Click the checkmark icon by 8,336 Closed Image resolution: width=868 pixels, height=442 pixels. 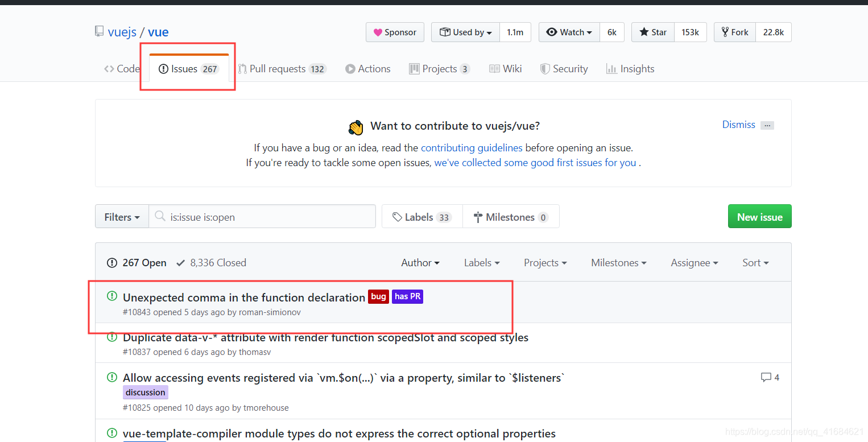181,263
